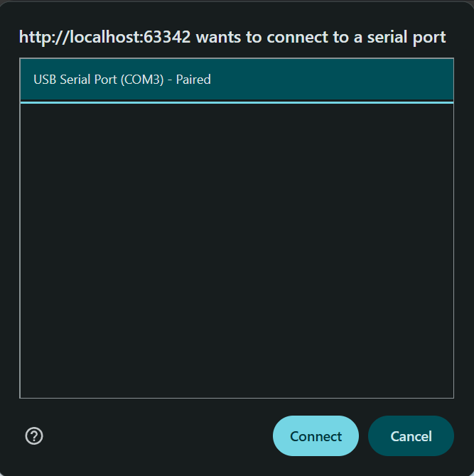Highlight the 'Paired' serial port row

tap(236, 80)
